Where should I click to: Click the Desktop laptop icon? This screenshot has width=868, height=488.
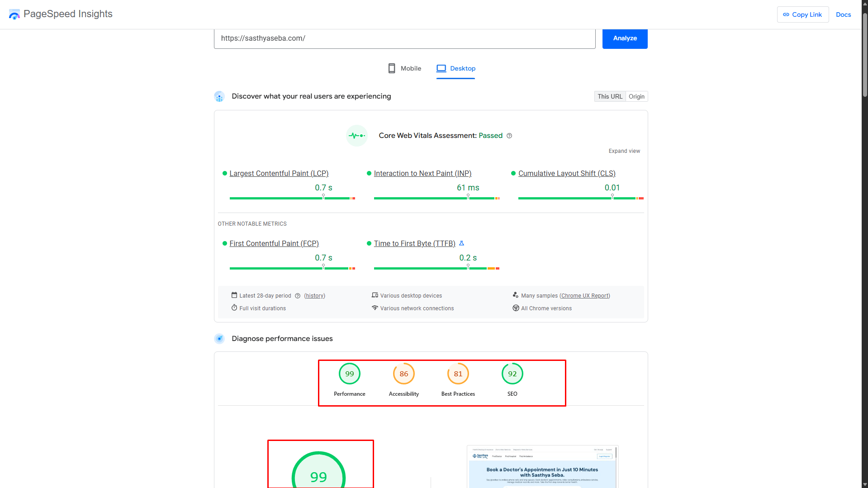(441, 68)
